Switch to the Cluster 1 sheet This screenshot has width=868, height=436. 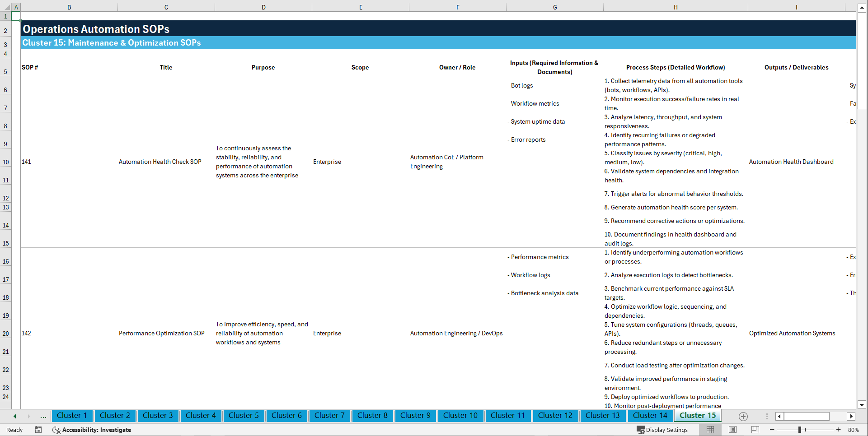tap(72, 416)
